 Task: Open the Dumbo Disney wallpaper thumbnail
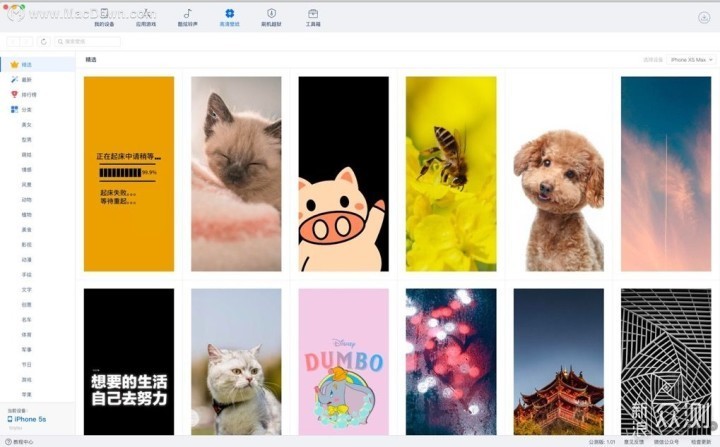pos(343,361)
